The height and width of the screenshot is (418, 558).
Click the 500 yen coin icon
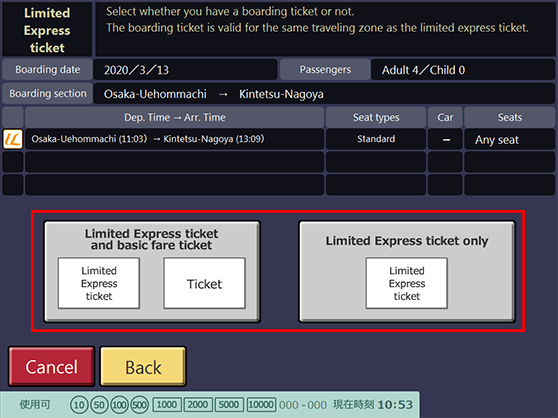click(140, 405)
